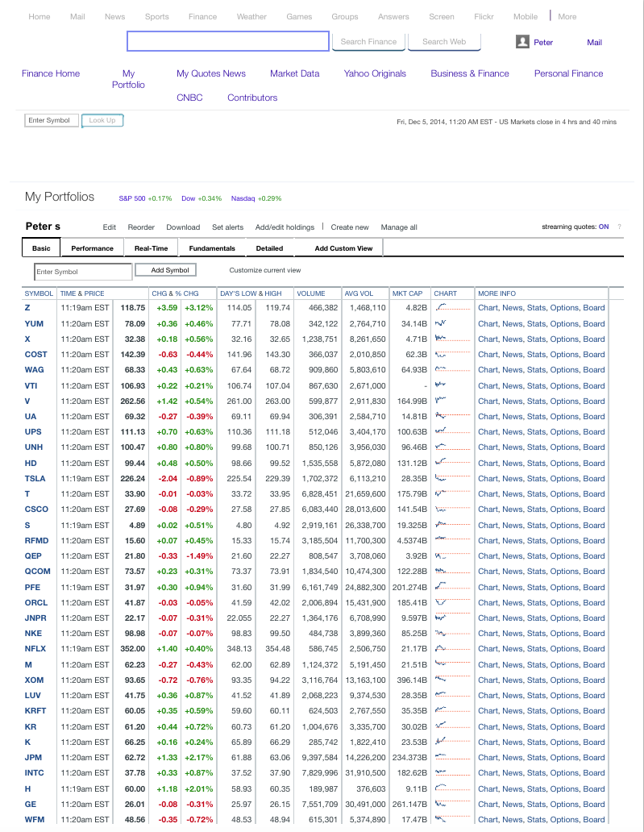Click Chart link in the XOM row
Image resolution: width=644 pixels, height=832 pixels.
click(x=488, y=680)
